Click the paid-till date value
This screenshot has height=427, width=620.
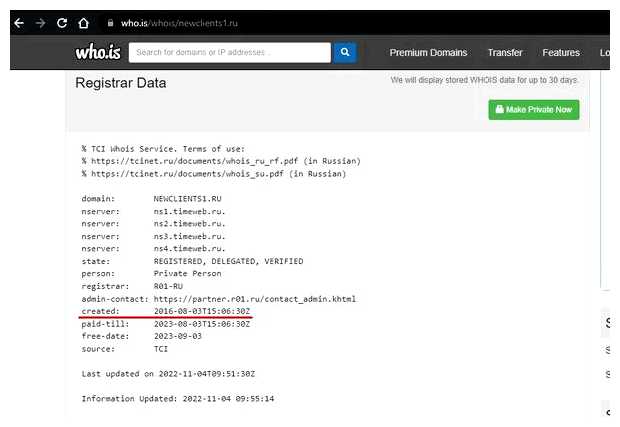(x=203, y=324)
